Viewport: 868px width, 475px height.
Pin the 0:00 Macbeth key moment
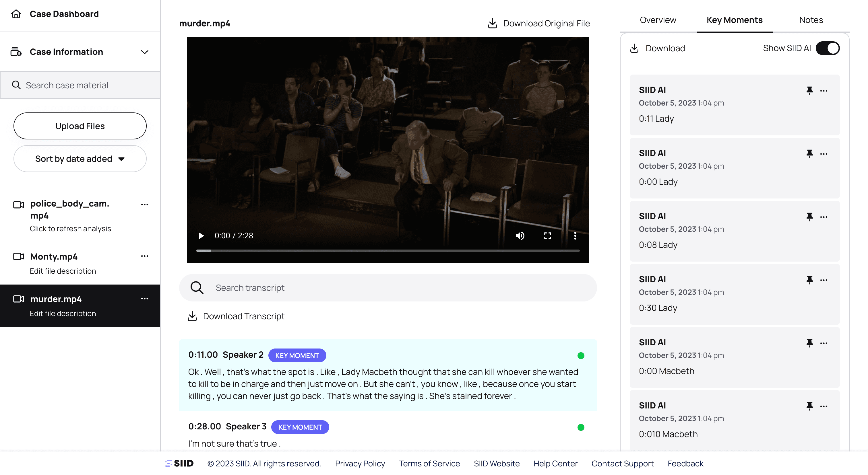[809, 343]
